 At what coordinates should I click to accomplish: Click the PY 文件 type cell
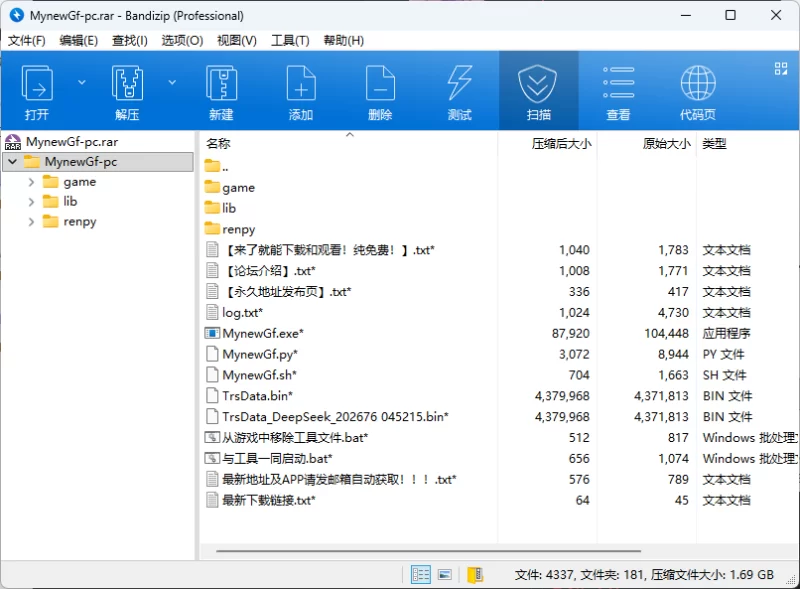pos(723,354)
